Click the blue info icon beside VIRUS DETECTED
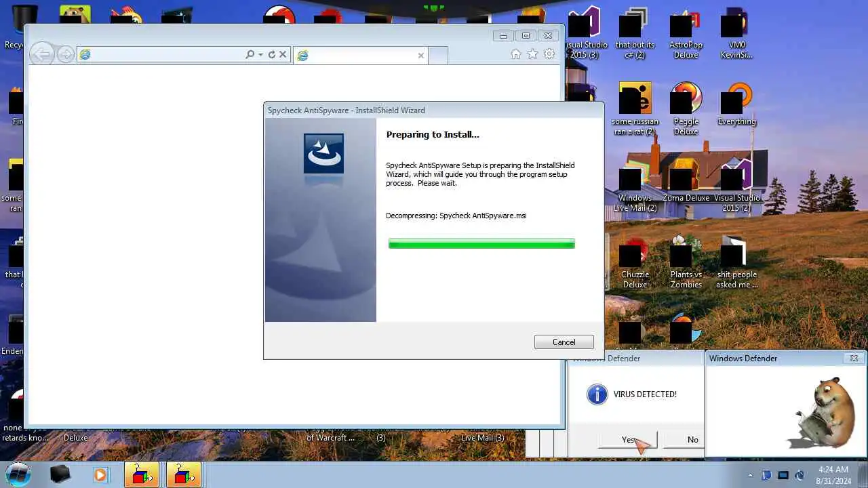The image size is (868, 488). (597, 394)
